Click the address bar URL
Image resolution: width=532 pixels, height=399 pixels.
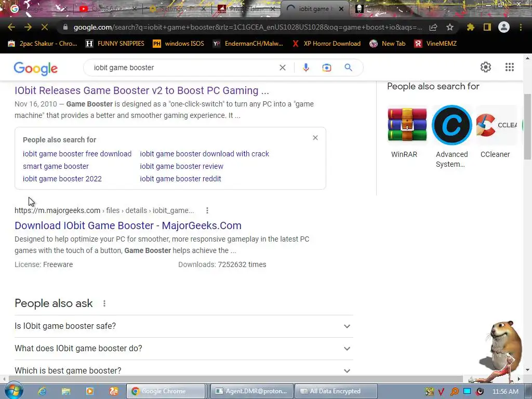tap(248, 27)
